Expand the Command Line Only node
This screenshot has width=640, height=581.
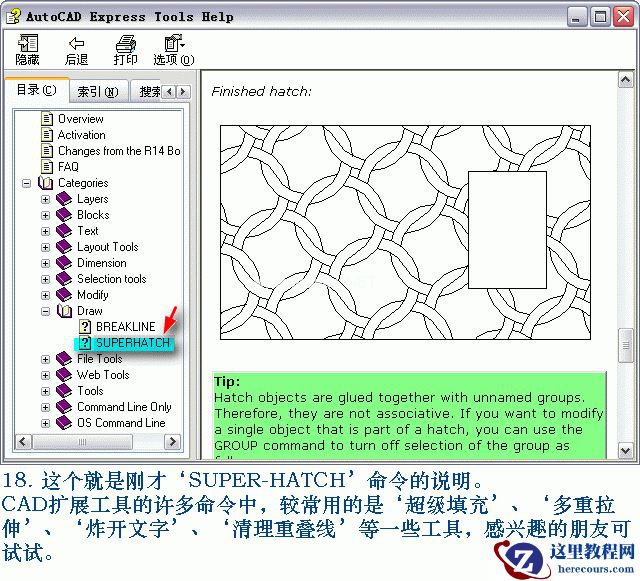pos(46,407)
